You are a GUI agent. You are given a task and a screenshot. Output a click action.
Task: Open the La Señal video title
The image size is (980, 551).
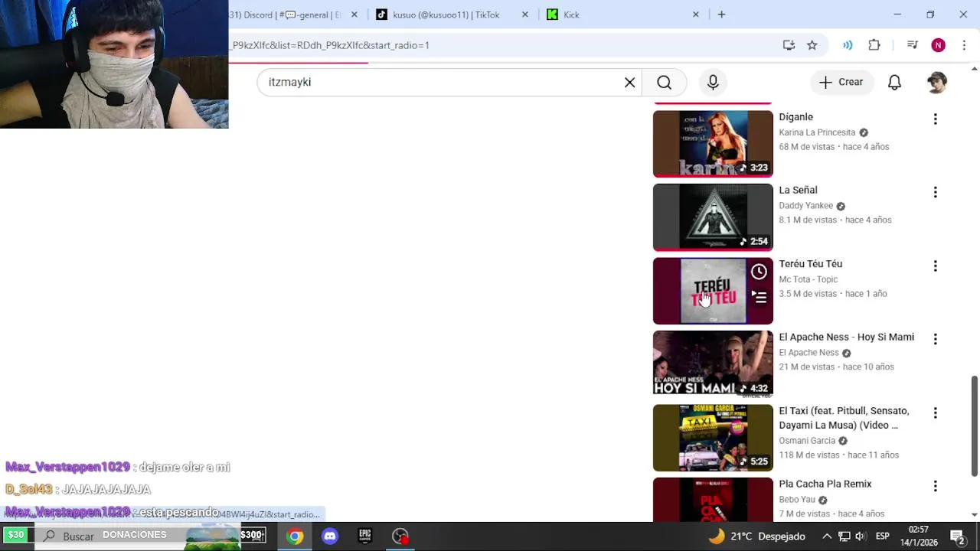click(798, 190)
